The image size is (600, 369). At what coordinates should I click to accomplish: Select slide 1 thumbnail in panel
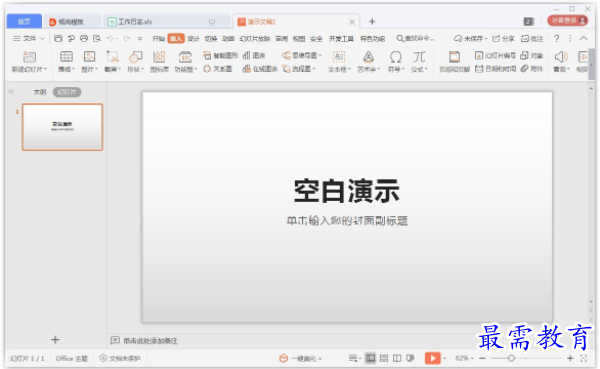(x=62, y=127)
